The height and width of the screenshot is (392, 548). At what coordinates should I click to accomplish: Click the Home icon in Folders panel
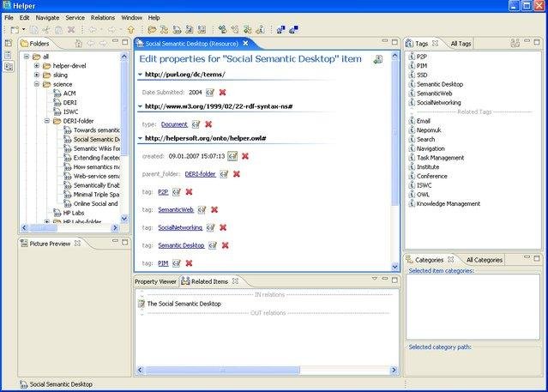click(79, 44)
